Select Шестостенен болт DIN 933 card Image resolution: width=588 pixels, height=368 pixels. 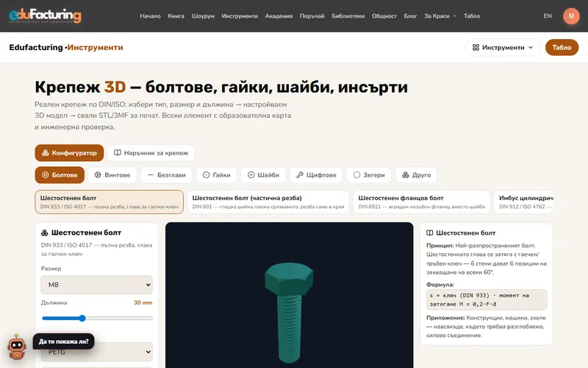coord(109,202)
